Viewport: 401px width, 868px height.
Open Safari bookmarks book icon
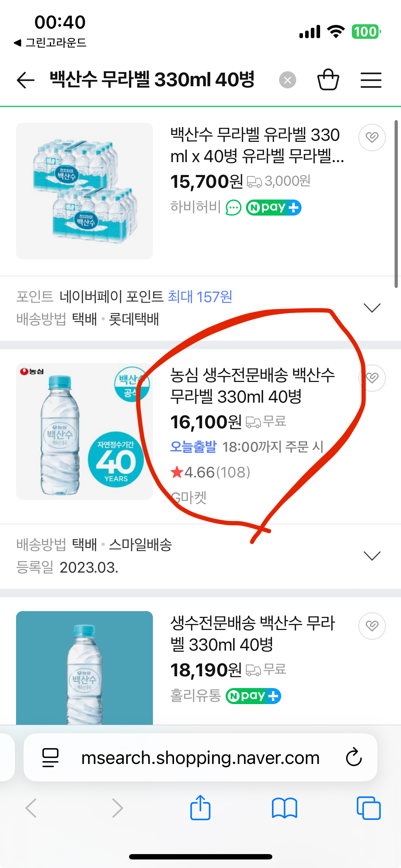tap(284, 808)
